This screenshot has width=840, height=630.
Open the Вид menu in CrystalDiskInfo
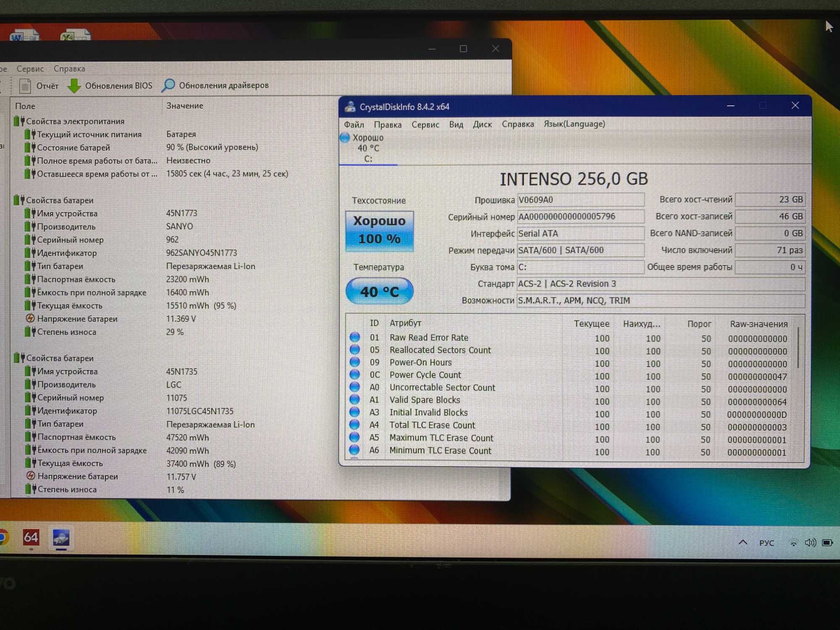456,125
